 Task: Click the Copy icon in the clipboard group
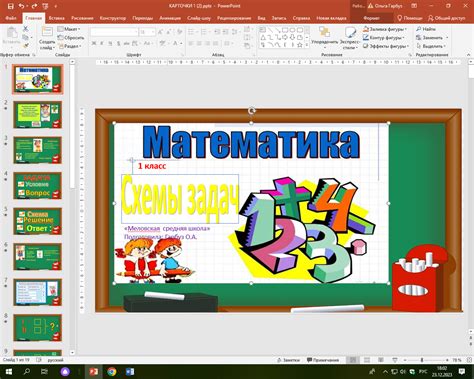coord(25,38)
